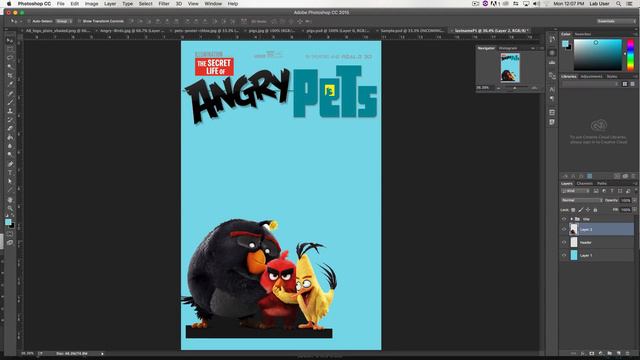Click Delete layer trash icon

tap(628, 353)
